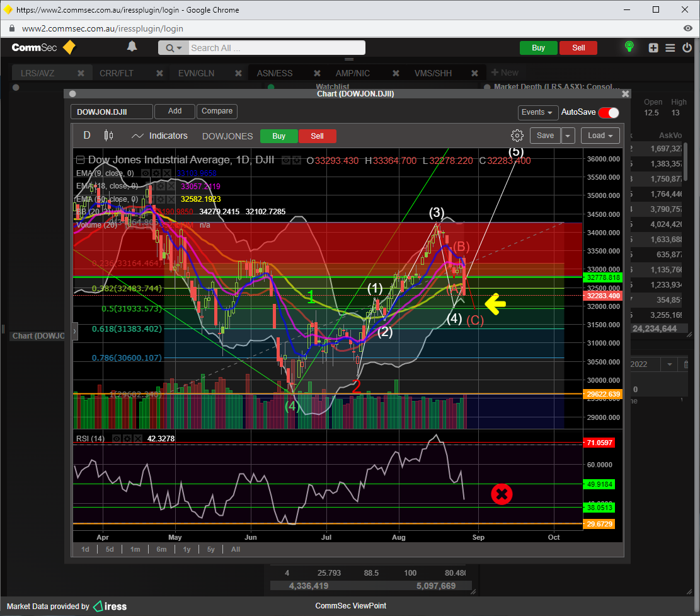The image size is (700, 616).
Task: Open the notifications bell
Action: click(132, 47)
